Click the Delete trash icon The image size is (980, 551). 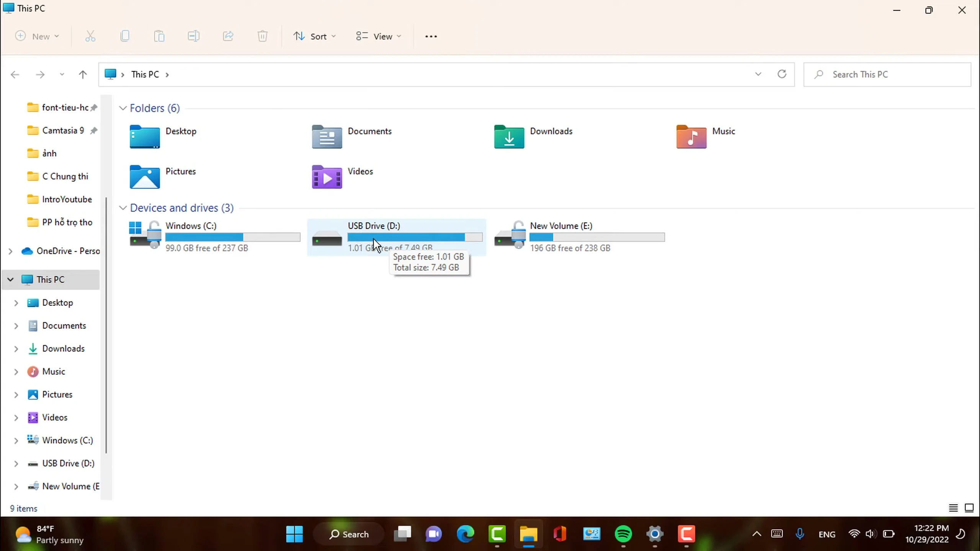262,36
